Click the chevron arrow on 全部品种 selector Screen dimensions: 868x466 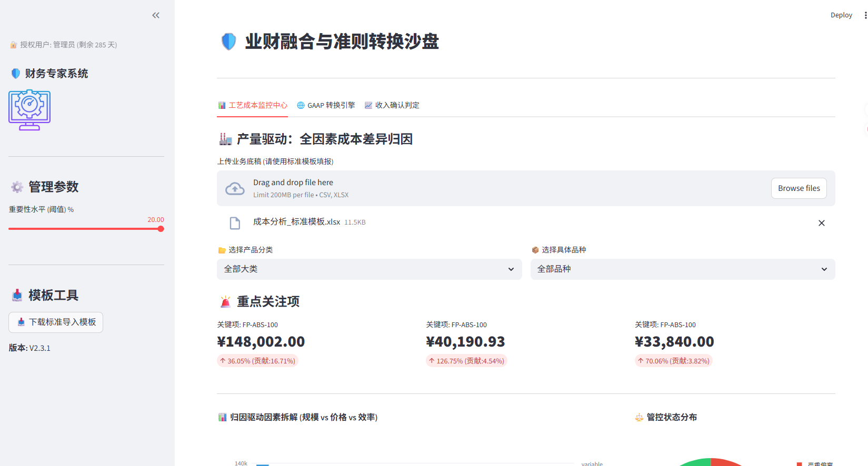pos(824,269)
